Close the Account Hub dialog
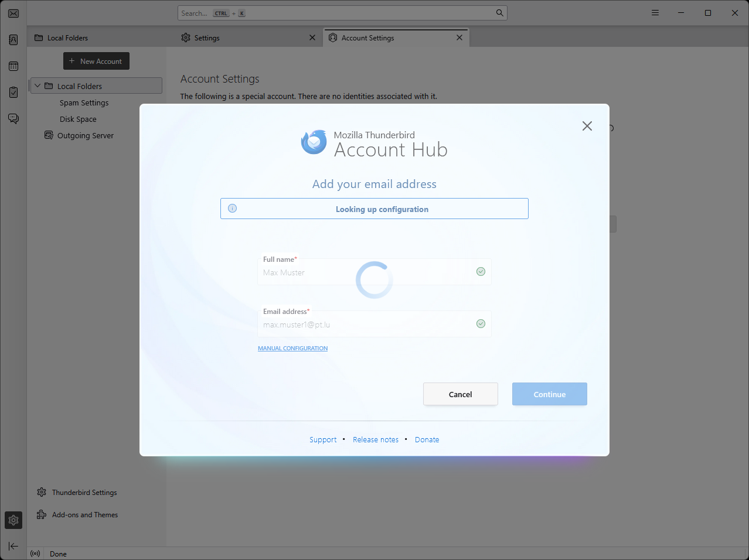 [x=587, y=126]
